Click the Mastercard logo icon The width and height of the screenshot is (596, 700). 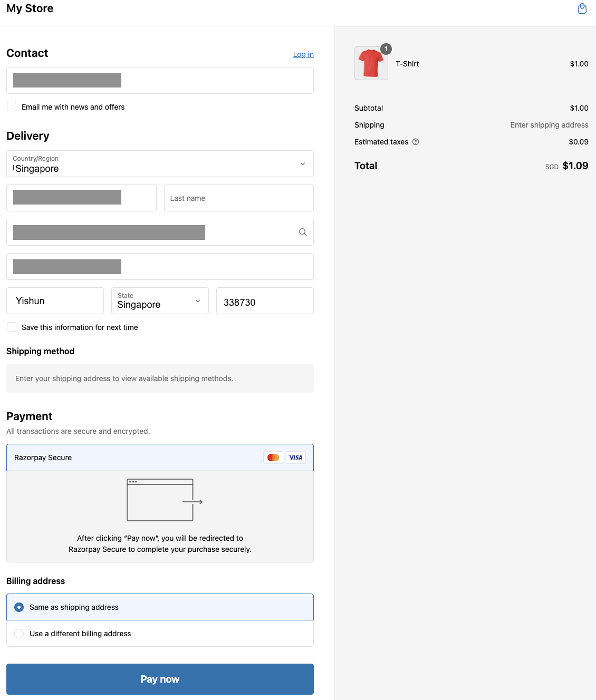pos(273,458)
